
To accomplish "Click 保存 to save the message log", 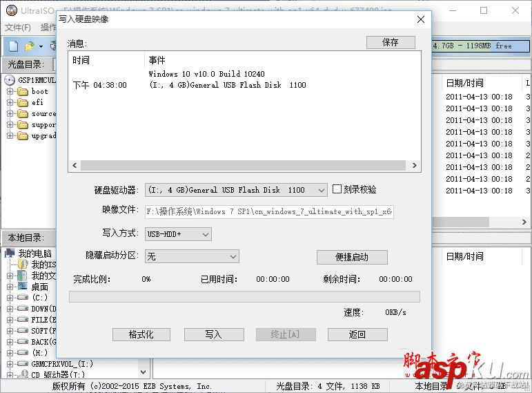I will click(391, 42).
